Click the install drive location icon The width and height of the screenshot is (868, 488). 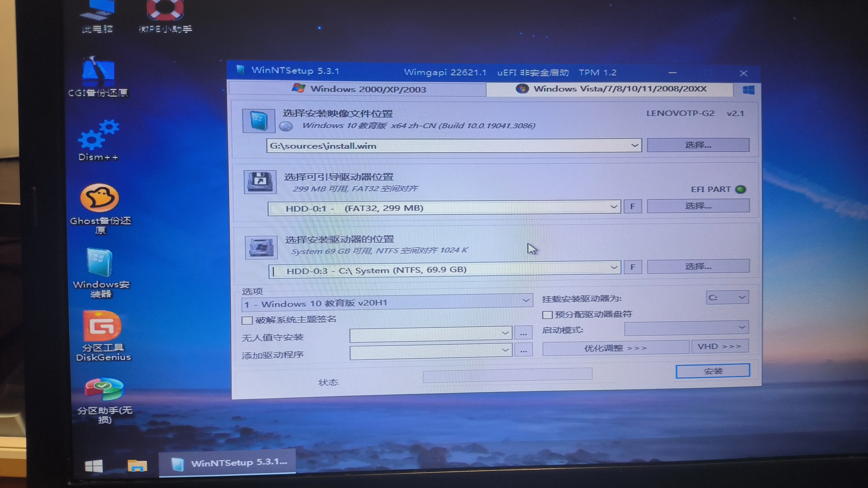point(261,247)
